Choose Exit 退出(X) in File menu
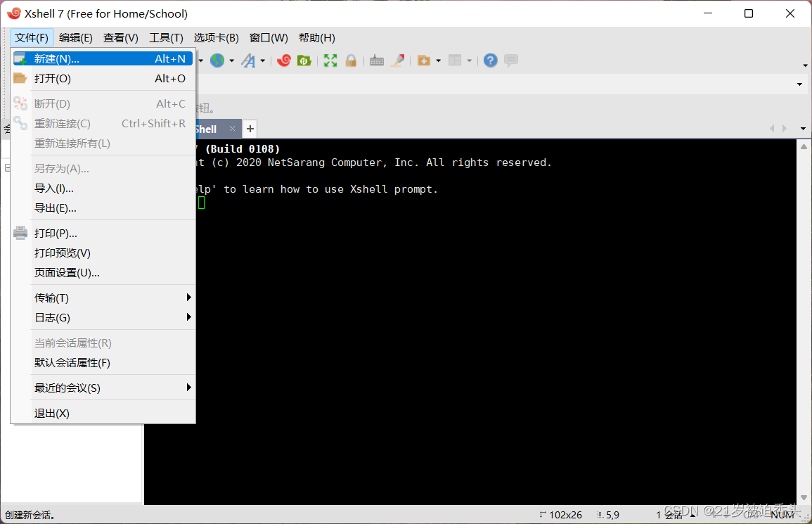This screenshot has width=812, height=524. pyautogui.click(x=103, y=413)
